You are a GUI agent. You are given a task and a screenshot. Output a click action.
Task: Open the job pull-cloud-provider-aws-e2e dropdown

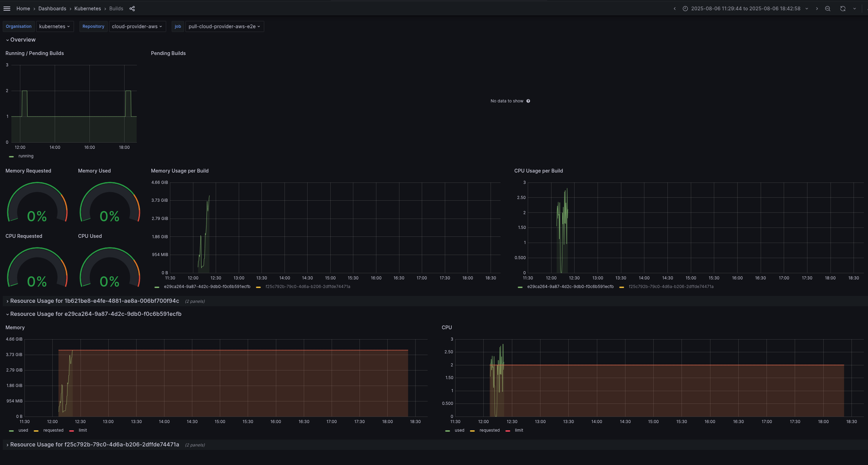224,26
